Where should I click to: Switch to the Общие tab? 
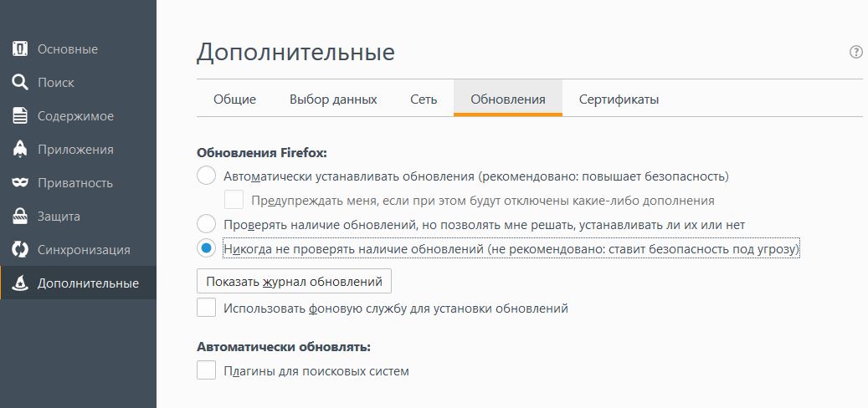click(x=234, y=99)
